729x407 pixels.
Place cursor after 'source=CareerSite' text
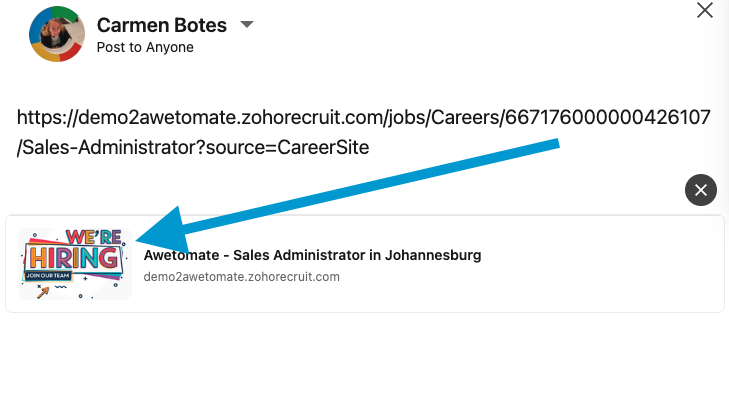coord(371,148)
